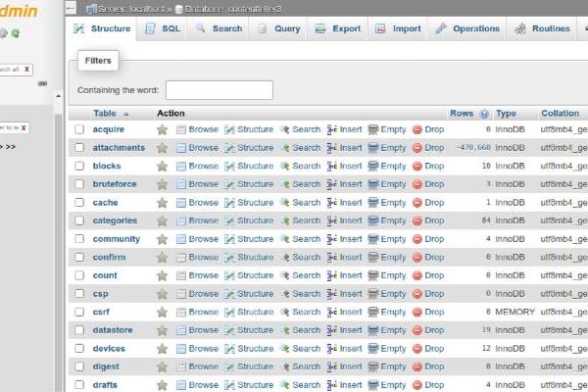The image size is (588, 392).
Task: Click the red Drop icon in drafts row
Action: (x=417, y=385)
